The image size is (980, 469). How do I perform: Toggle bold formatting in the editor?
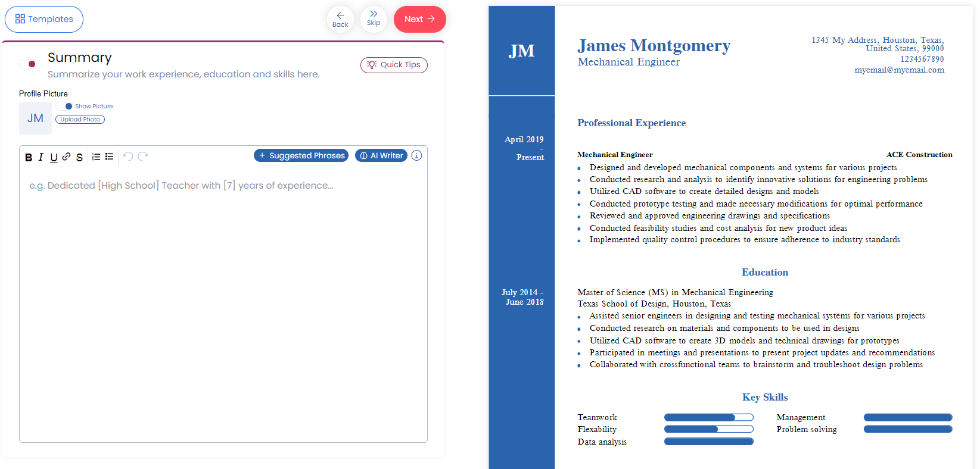click(29, 157)
